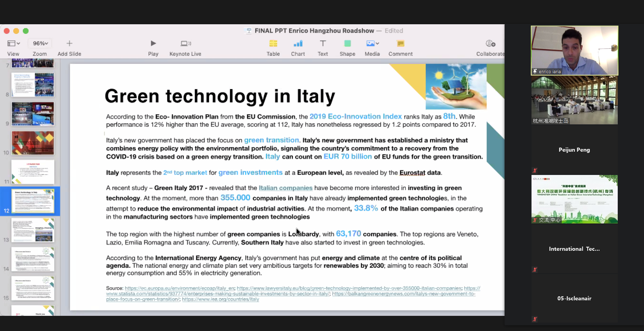Image resolution: width=644 pixels, height=331 pixels.
Task: Click the 'Eurostat' underlined word
Action: tap(412, 173)
